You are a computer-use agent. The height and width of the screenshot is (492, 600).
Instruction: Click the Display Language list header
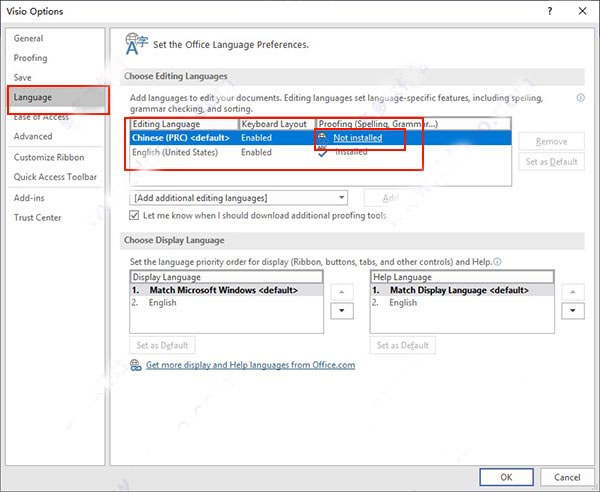point(227,277)
